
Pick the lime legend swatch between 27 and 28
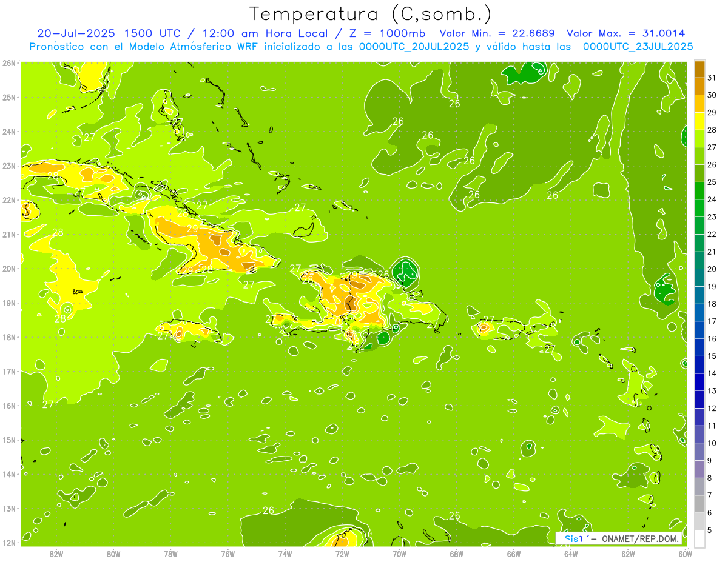pos(699,138)
